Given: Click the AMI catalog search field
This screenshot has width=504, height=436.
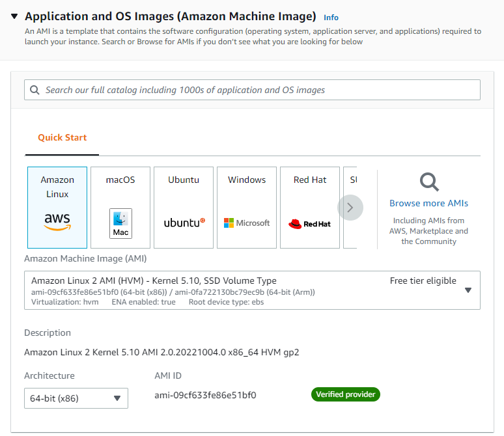Looking at the screenshot, I should (x=252, y=90).
